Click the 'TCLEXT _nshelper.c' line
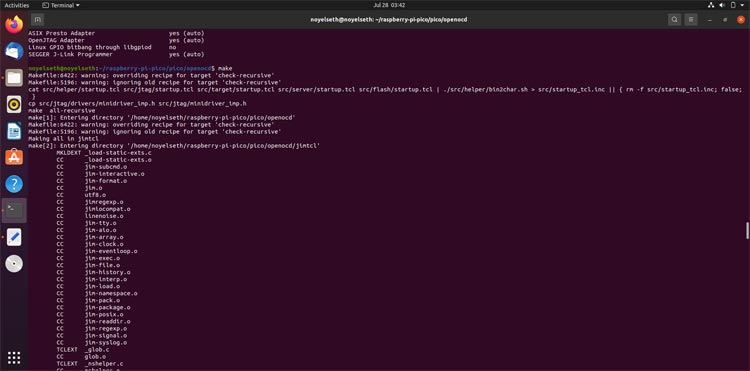This screenshot has width=750, height=371. click(x=90, y=364)
